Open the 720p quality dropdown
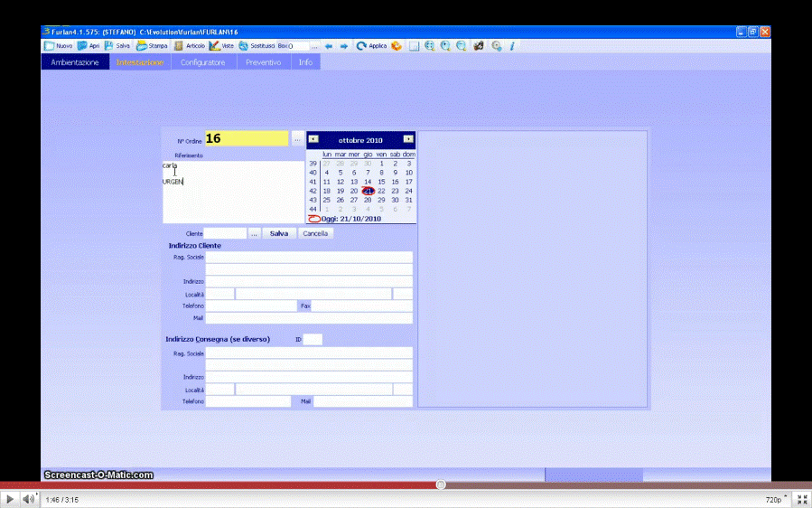Screen dimensions: 812x508 776,499
